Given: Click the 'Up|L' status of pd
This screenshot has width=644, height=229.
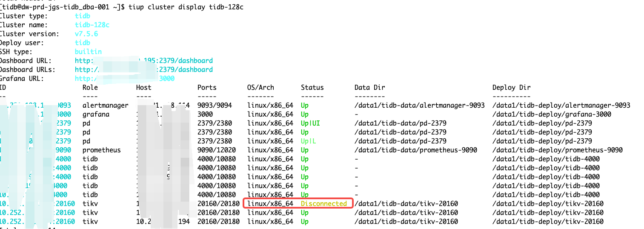Looking at the screenshot, I should (x=309, y=141).
